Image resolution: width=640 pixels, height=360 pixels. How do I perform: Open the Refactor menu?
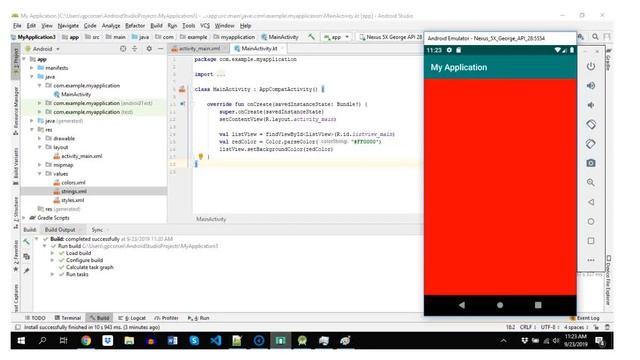tap(135, 26)
